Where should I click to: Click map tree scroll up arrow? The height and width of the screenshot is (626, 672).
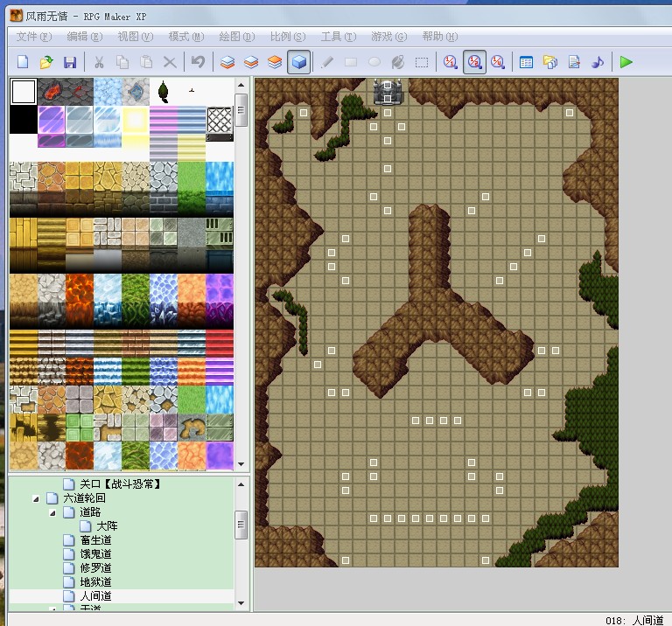tap(241, 484)
